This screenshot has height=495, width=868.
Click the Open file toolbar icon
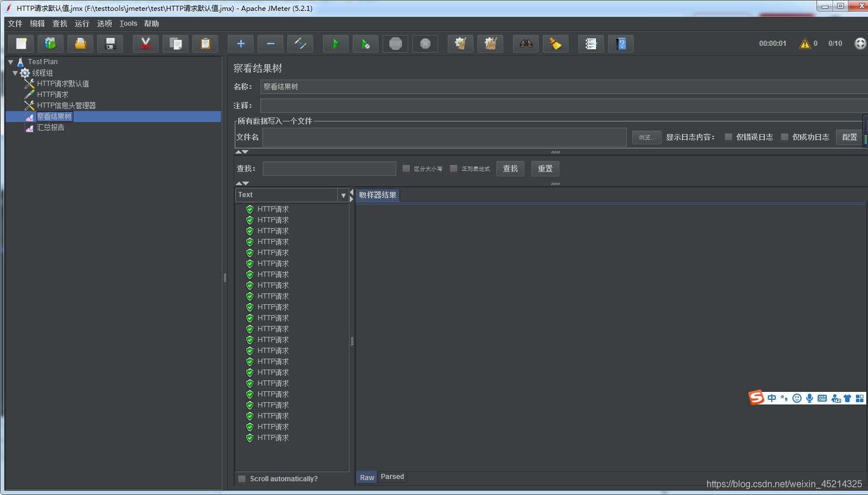pyautogui.click(x=81, y=44)
